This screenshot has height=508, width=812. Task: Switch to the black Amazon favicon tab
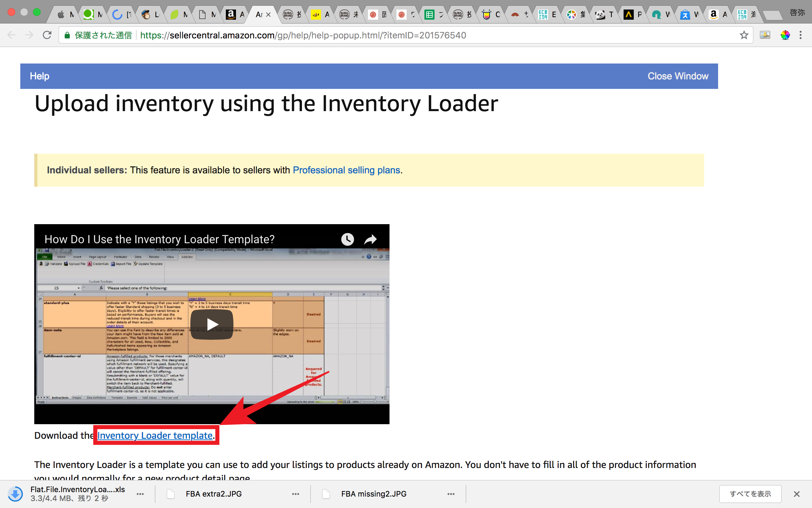[231, 15]
